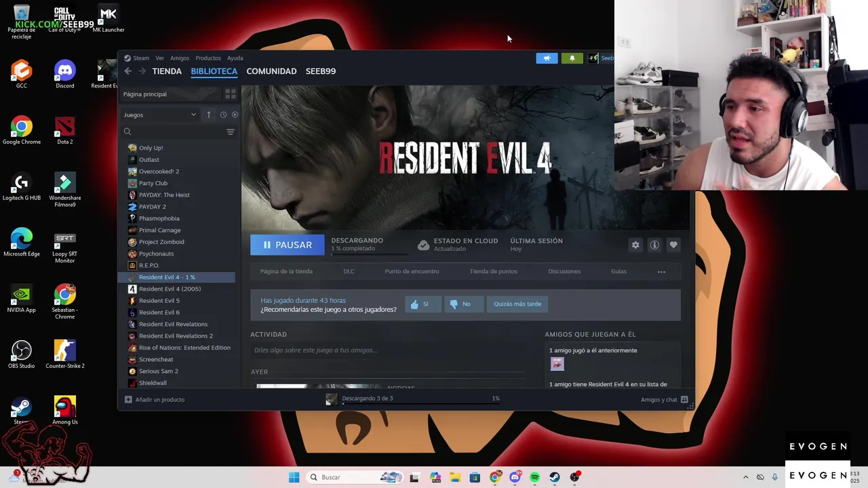Screen dimensions: 868x488
Task: Open Windows Start button in taskbar
Action: coord(294,477)
